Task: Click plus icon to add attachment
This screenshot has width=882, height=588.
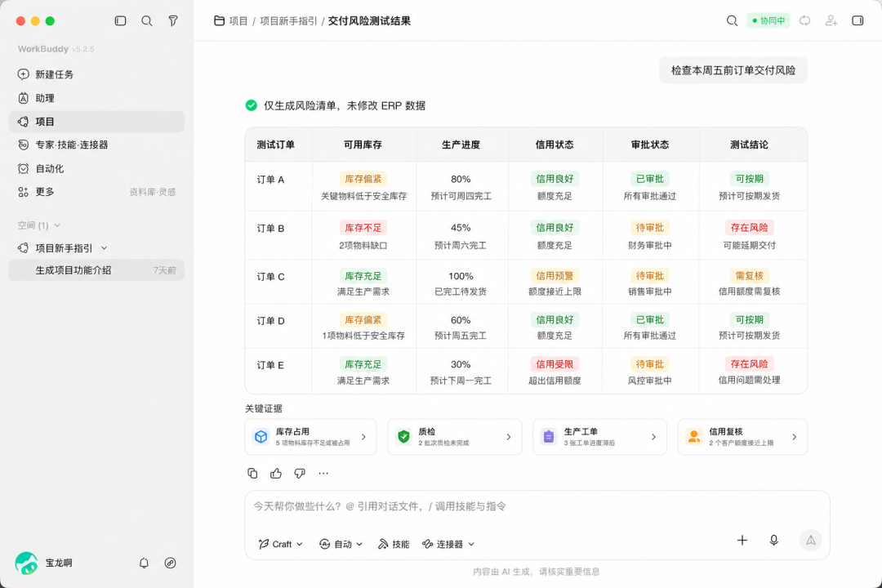Action: point(742,540)
